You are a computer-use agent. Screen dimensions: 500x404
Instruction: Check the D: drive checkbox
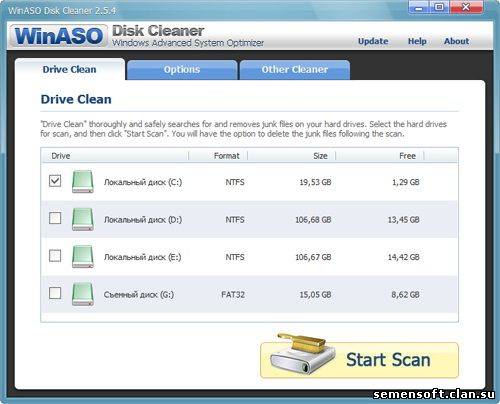pos(55,218)
